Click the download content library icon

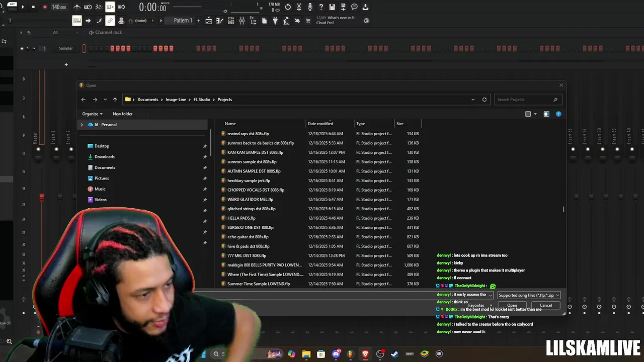[365, 7]
